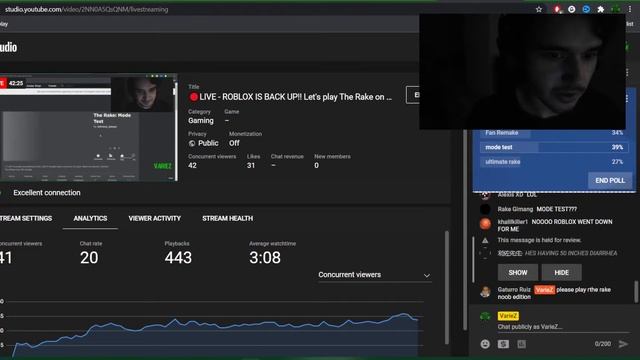Click the globe icon next to Public
The height and width of the screenshot is (360, 640).
click(192, 143)
